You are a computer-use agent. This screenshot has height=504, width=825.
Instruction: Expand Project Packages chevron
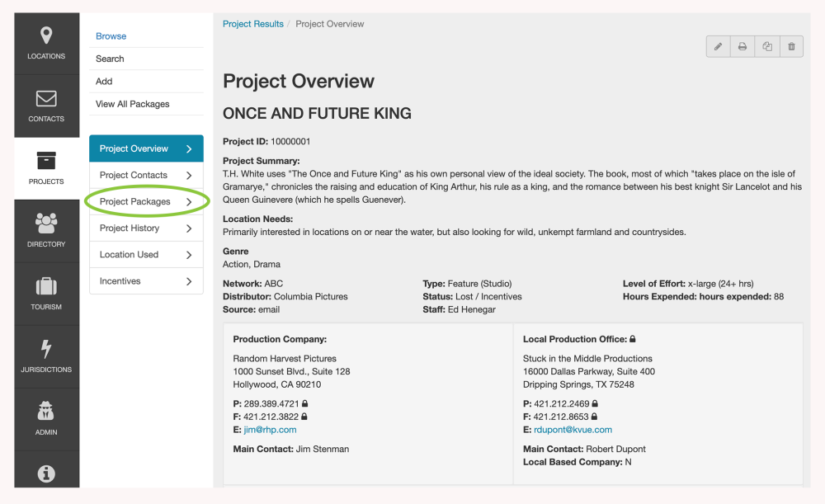[x=189, y=202]
